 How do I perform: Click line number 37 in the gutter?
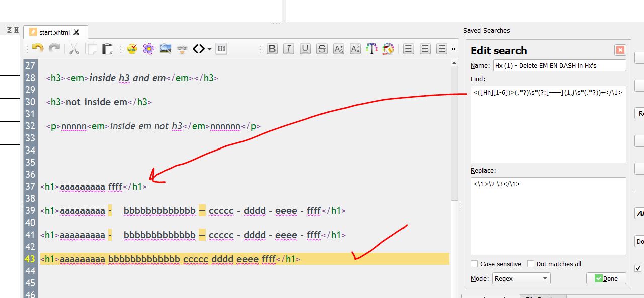click(x=30, y=186)
